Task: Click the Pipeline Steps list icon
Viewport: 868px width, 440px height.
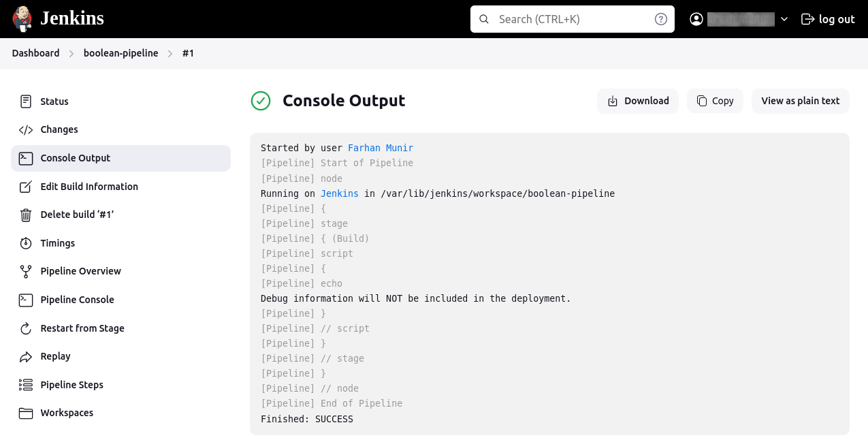Action: click(x=26, y=385)
